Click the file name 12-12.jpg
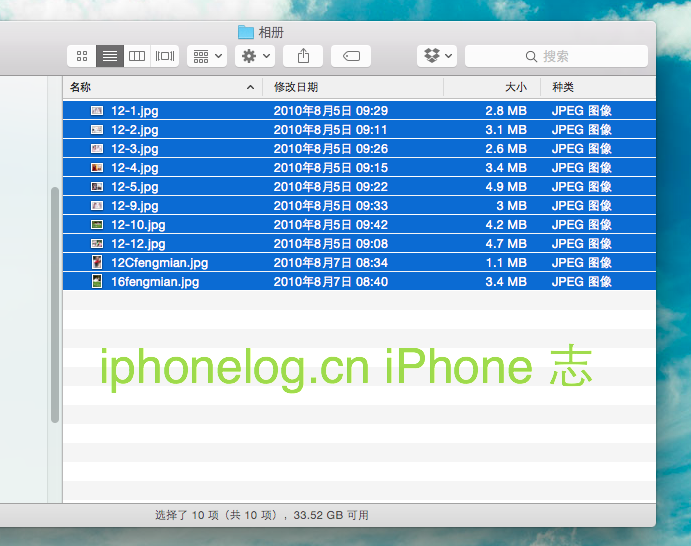691x546 pixels. click(x=138, y=244)
